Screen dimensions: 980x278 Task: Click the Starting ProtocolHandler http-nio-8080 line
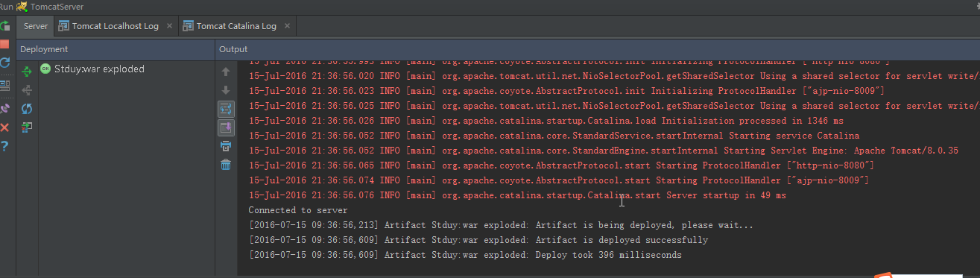pyautogui.click(x=561, y=165)
